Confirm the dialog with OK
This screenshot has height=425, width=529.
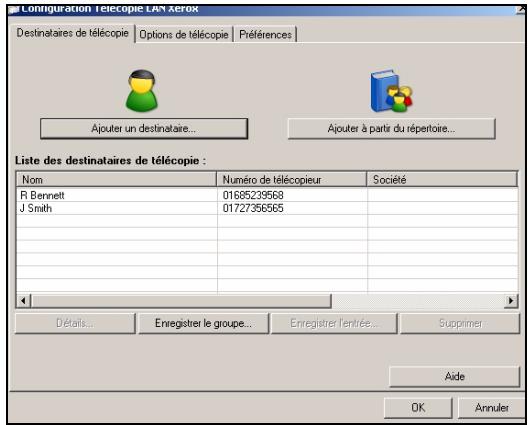418,407
